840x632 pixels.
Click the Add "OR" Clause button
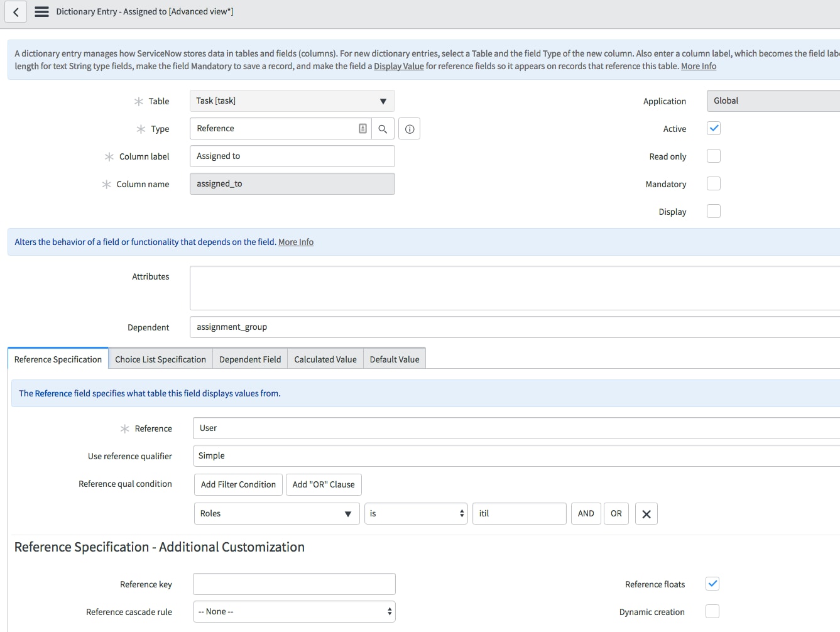[324, 485]
